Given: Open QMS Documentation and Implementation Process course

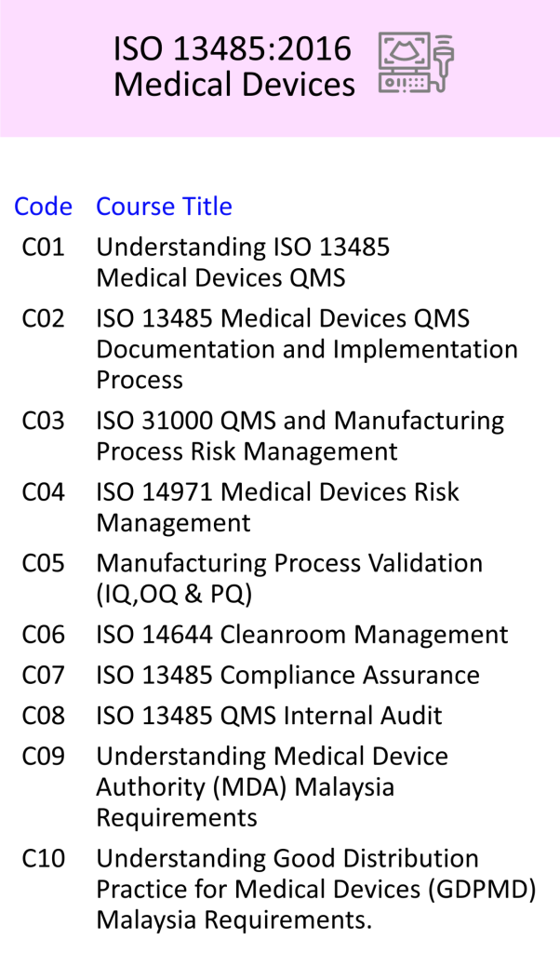Looking at the screenshot, I should coord(307,349).
